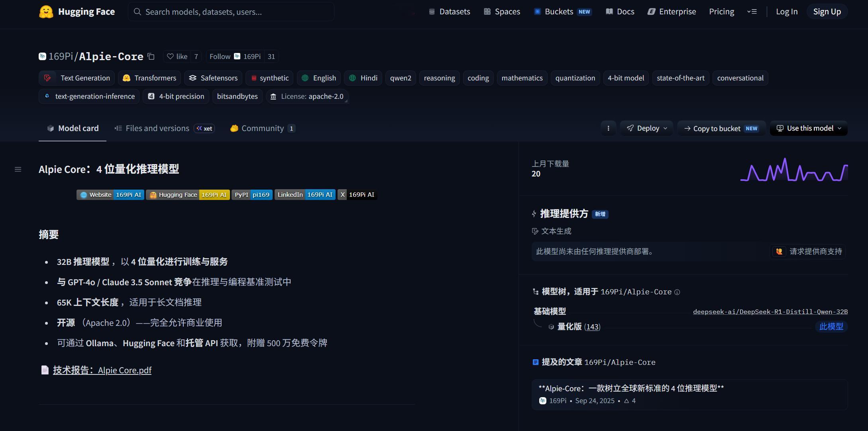Click the 文本生成 task label
The image size is (868, 431).
[x=556, y=231]
